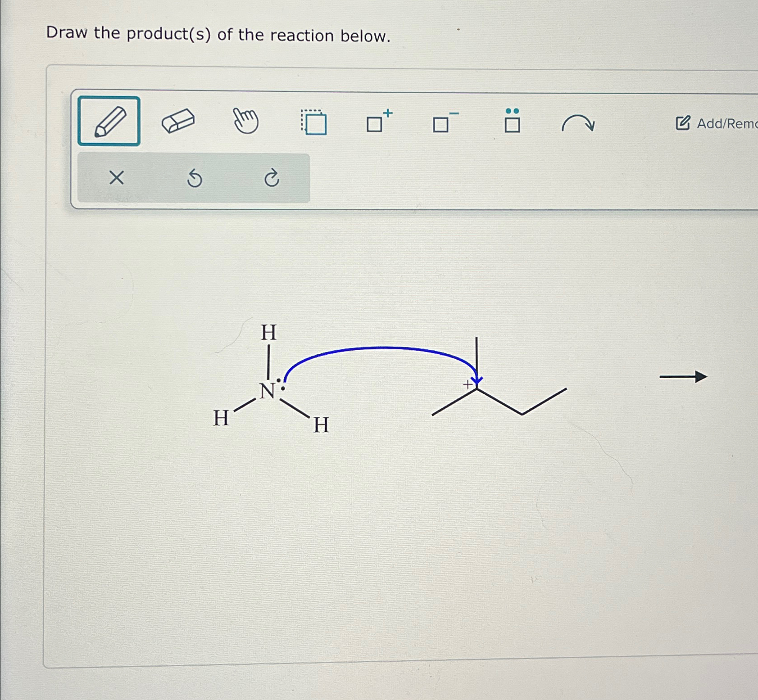
Task: Select the positive charge tool
Action: point(377,122)
